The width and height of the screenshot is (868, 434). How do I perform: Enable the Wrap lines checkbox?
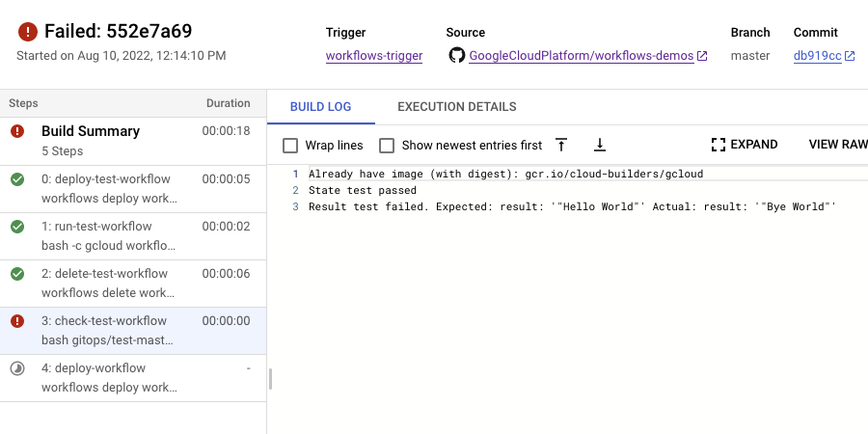pyautogui.click(x=290, y=146)
